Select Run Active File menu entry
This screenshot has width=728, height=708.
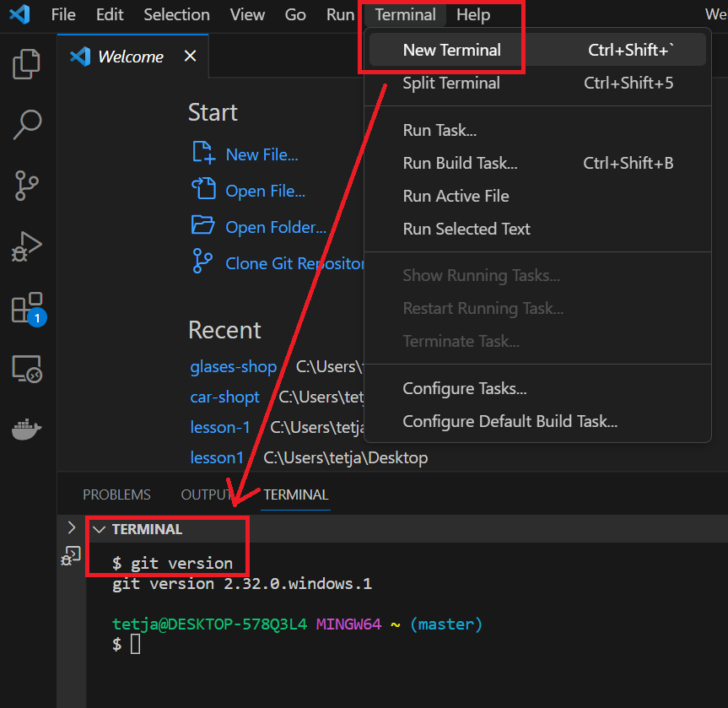(x=537, y=196)
